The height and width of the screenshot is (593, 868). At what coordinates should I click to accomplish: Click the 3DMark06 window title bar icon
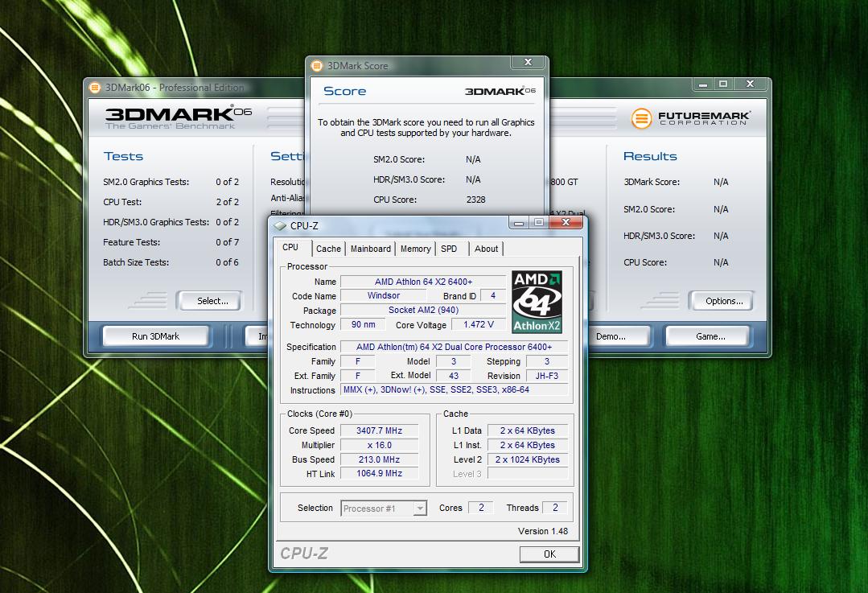click(x=95, y=88)
